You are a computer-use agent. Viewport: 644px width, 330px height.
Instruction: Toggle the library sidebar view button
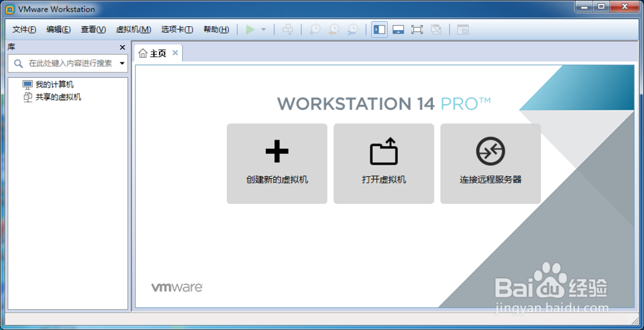coord(379,30)
